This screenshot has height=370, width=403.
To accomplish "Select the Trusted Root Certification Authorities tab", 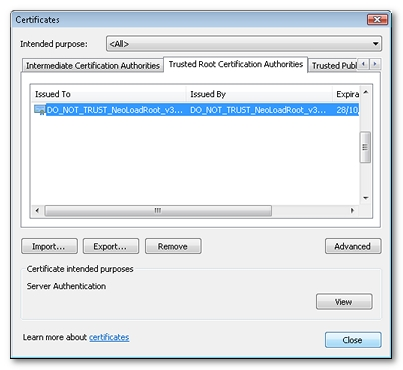I will (x=236, y=64).
